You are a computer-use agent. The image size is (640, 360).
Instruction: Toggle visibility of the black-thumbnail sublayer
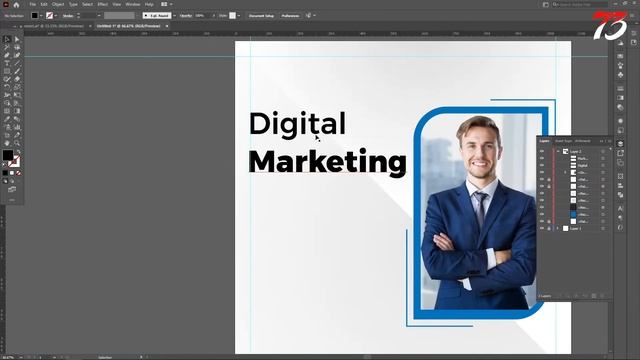click(x=542, y=207)
